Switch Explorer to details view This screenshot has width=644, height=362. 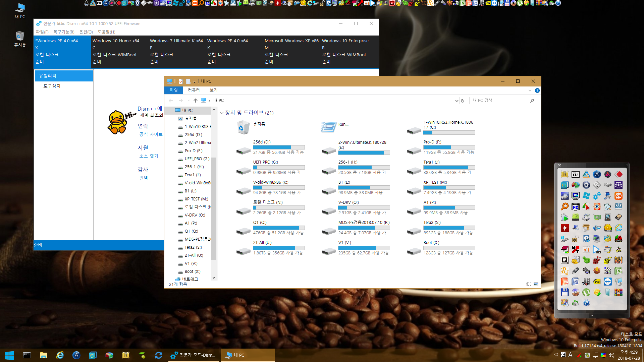tap(529, 284)
